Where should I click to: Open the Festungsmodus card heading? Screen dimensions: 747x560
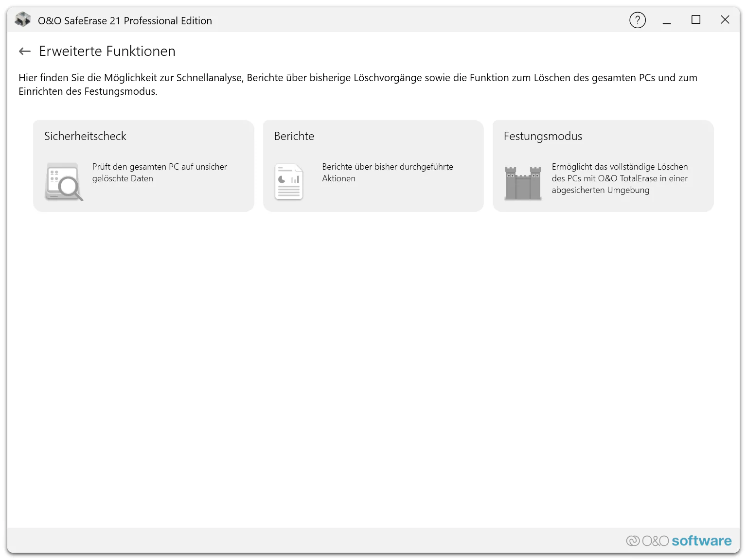coord(543,137)
